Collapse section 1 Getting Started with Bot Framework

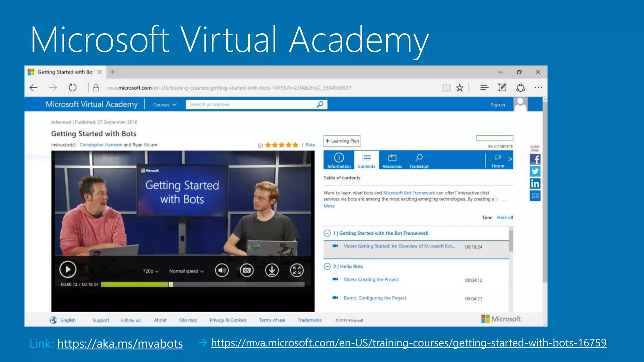click(x=327, y=233)
